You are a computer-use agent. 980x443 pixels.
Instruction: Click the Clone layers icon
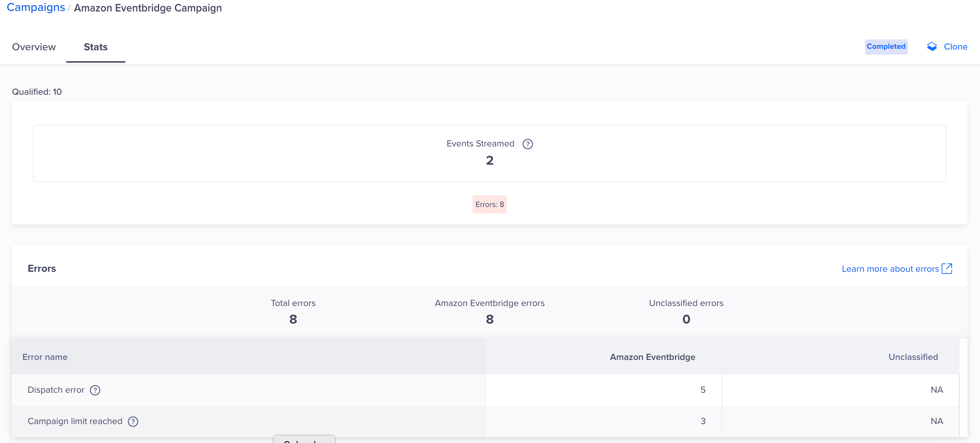coord(932,46)
